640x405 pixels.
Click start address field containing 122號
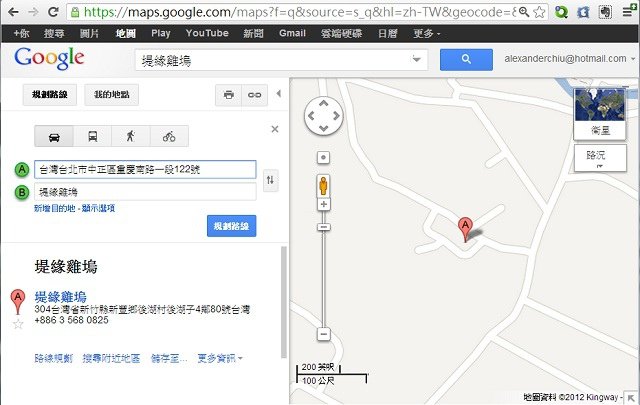tap(145, 169)
